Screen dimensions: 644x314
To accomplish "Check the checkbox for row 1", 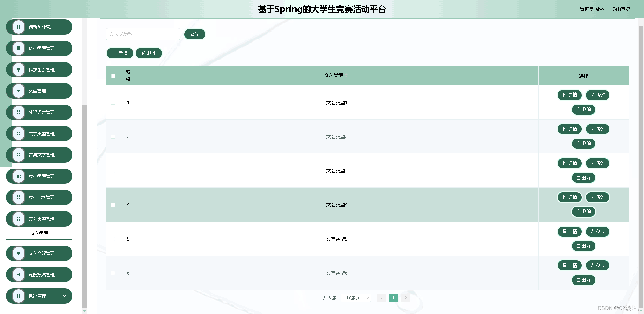I will point(113,103).
